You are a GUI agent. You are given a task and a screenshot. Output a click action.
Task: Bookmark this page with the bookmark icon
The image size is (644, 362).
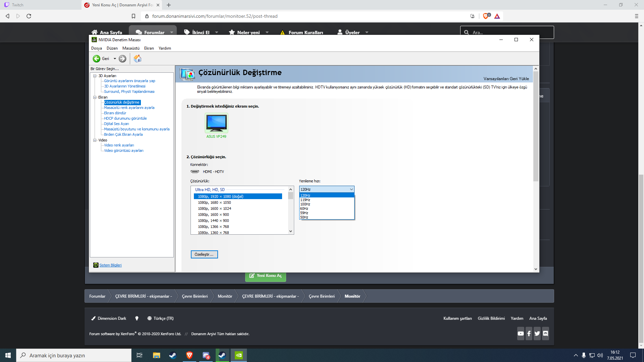(x=133, y=16)
